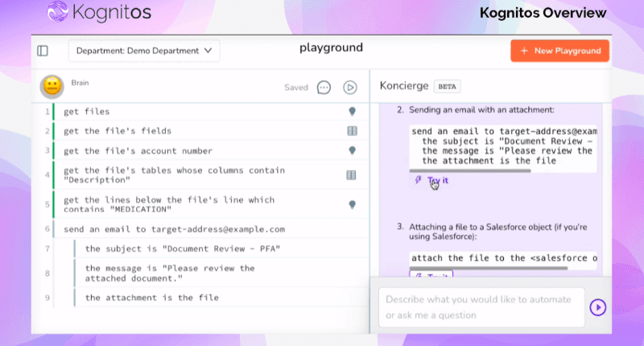
Task: Click line number 1 in the editor
Action: (x=47, y=111)
